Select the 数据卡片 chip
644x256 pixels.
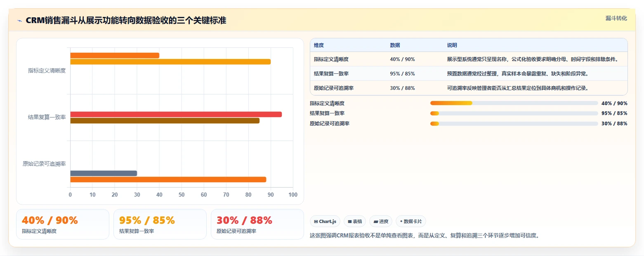[x=410, y=221]
